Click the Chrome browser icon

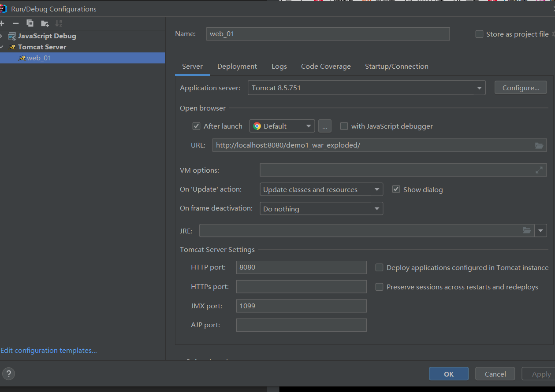pos(257,126)
